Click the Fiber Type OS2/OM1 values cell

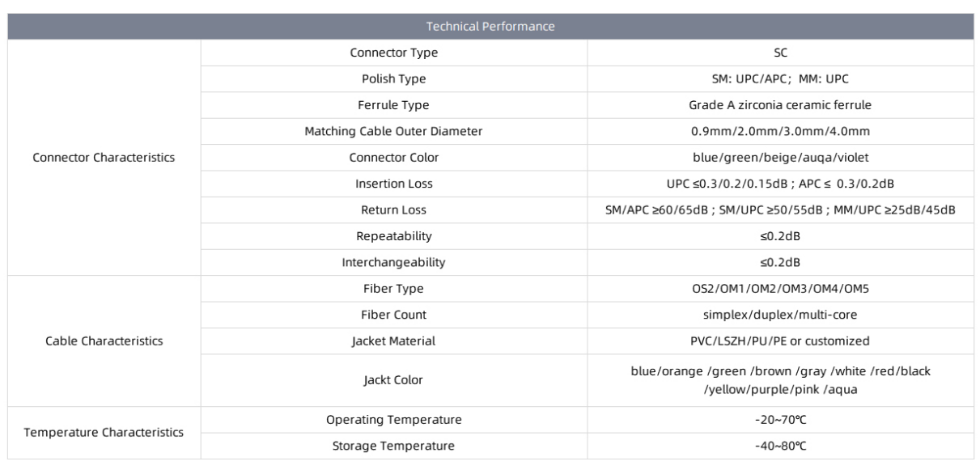pyautogui.click(x=781, y=288)
